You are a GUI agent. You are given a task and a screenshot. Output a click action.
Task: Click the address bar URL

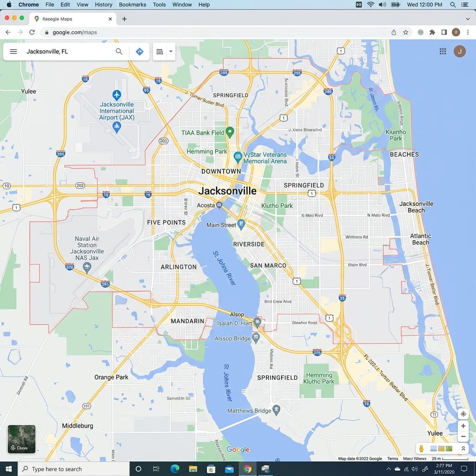tap(75, 32)
